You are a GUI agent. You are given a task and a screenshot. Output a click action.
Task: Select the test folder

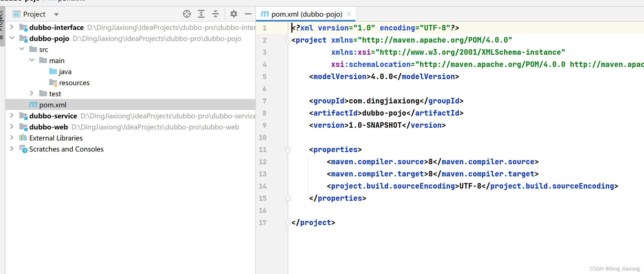click(130, 94)
